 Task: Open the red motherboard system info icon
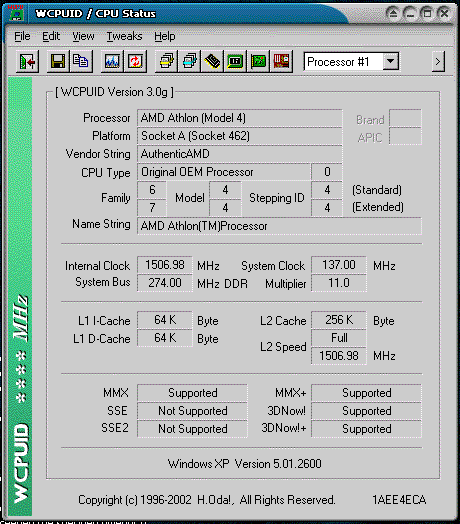coord(281,61)
